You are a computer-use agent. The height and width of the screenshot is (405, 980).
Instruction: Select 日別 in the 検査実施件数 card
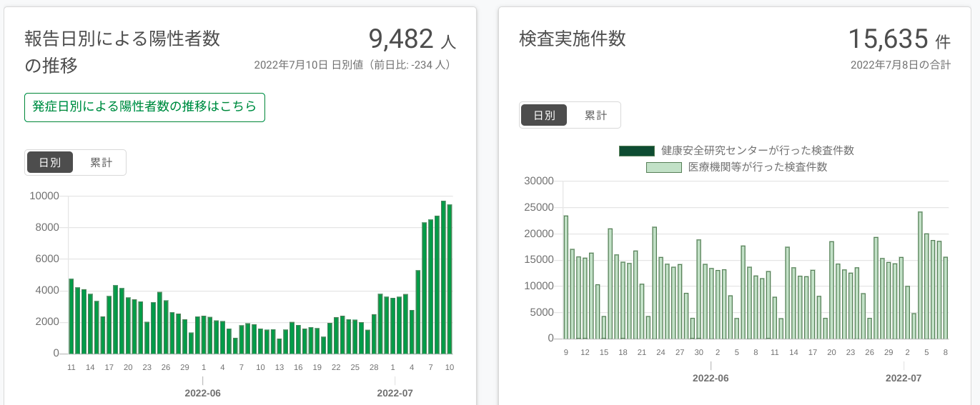(544, 115)
